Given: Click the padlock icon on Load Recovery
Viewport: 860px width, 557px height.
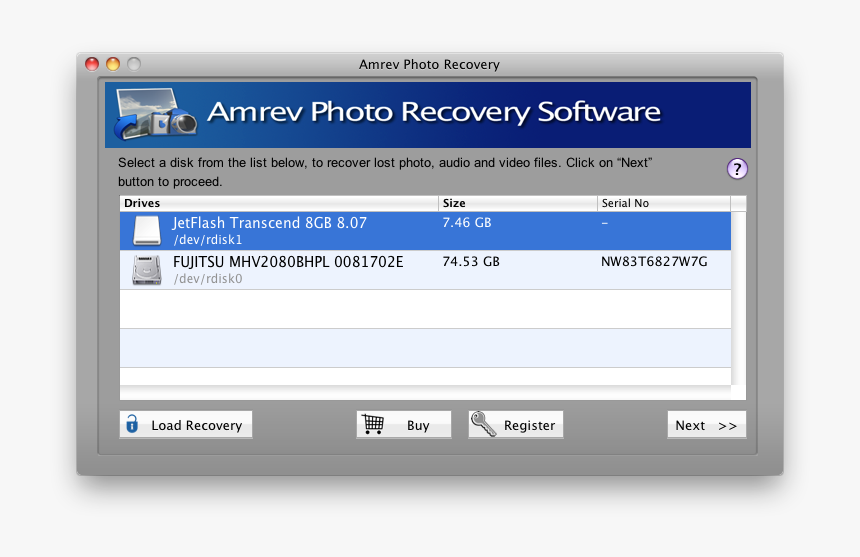Looking at the screenshot, I should click(x=132, y=424).
